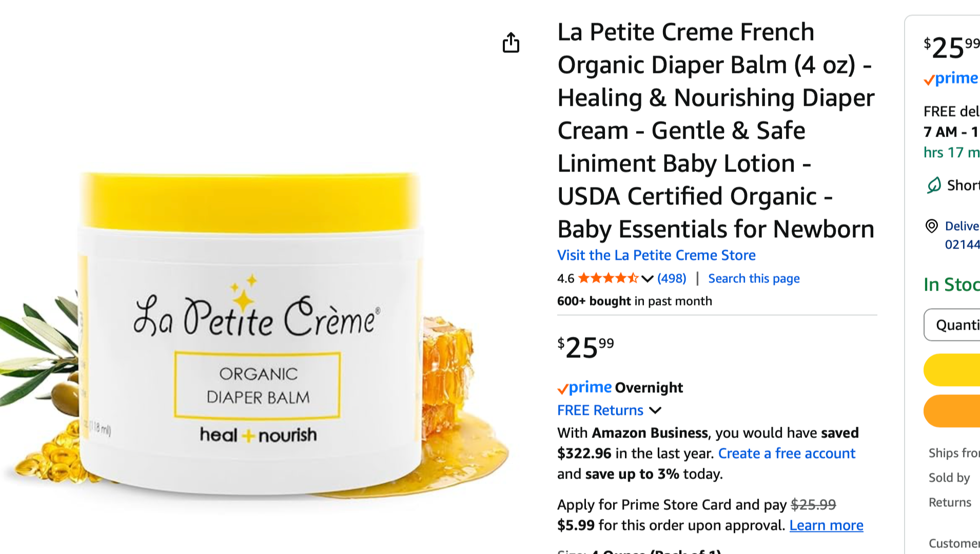The image size is (980, 554).
Task: Click the Prime checkmark logo in buy box
Action: 951,79
